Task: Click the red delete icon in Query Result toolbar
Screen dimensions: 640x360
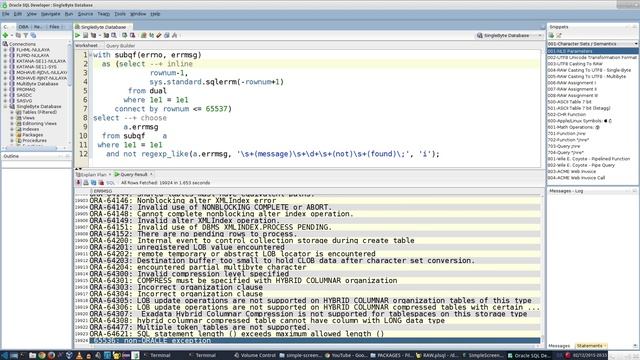Action: 101,183
